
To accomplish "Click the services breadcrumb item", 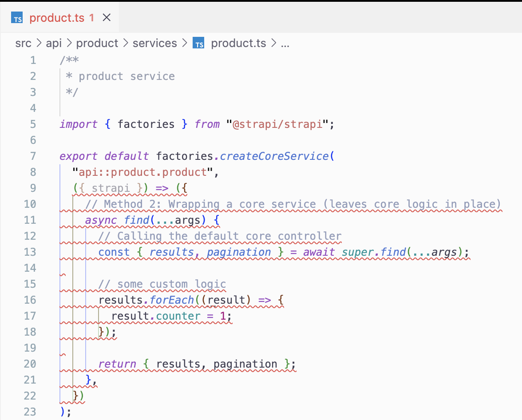I will 154,43.
